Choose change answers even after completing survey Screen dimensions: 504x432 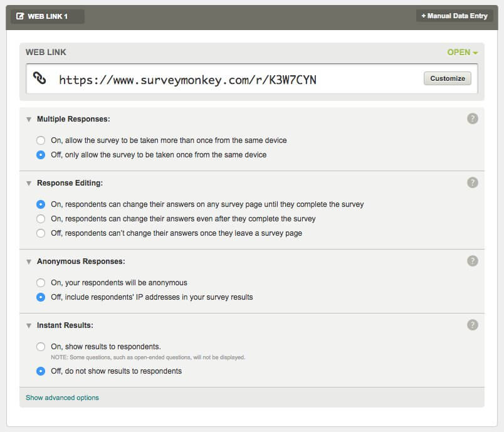41,219
